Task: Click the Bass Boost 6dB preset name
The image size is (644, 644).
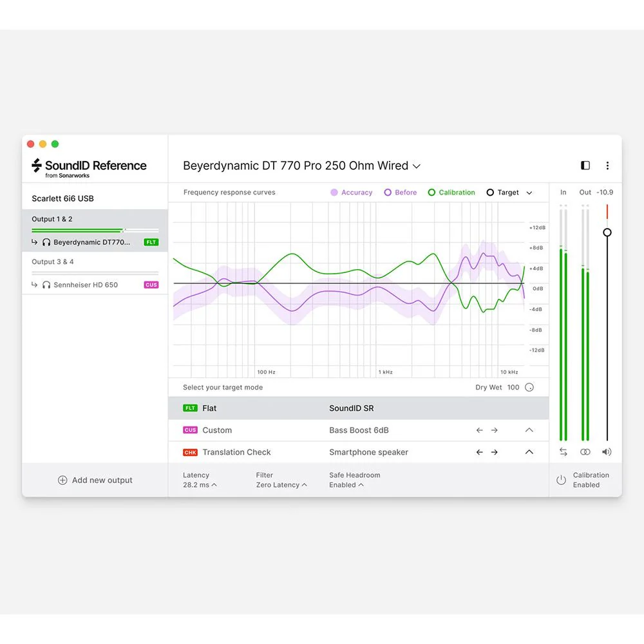Action: point(359,430)
